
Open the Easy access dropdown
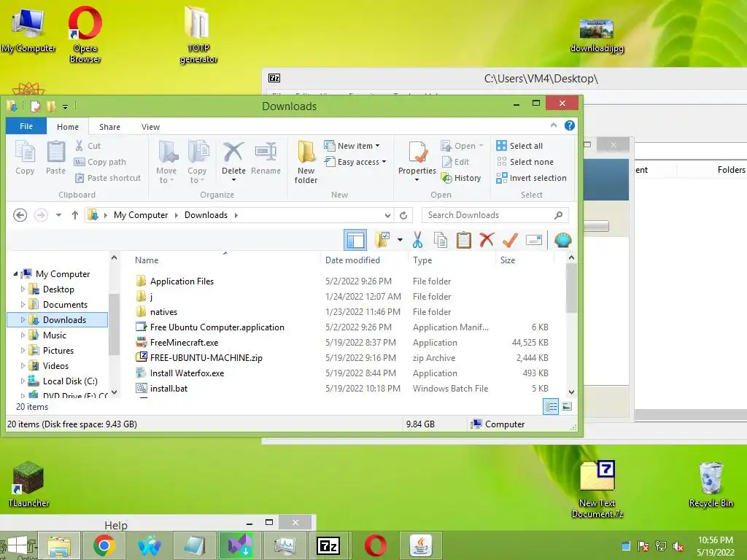click(355, 162)
